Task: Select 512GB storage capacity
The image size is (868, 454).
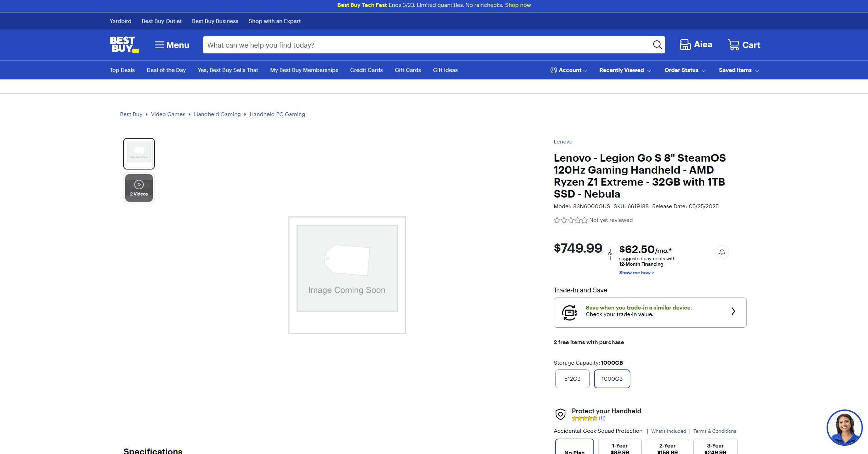Action: click(572, 379)
